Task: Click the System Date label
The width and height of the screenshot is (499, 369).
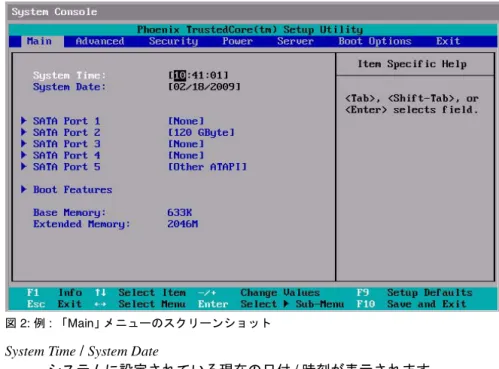Action: pyautogui.click(x=69, y=87)
